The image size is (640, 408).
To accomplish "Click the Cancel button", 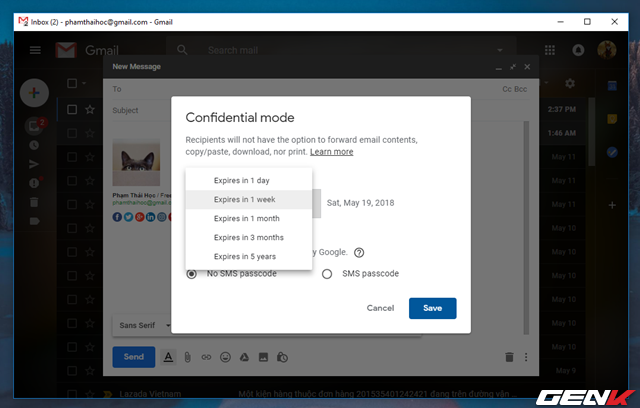I will click(x=380, y=308).
